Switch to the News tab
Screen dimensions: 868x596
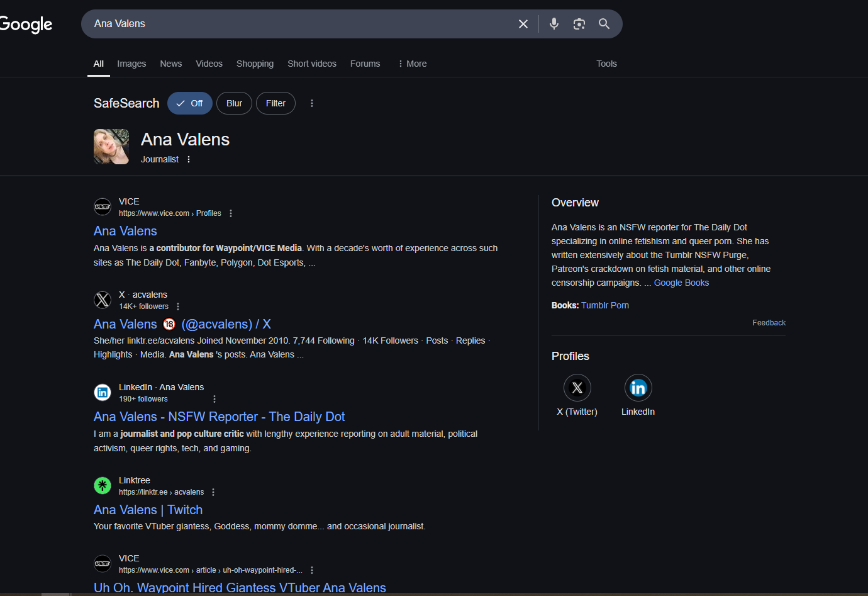[171, 64]
